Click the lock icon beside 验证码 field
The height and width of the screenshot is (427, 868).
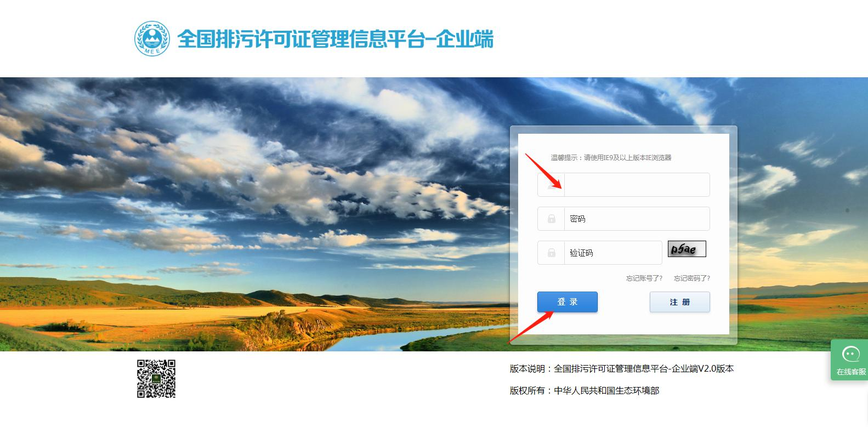coord(552,253)
